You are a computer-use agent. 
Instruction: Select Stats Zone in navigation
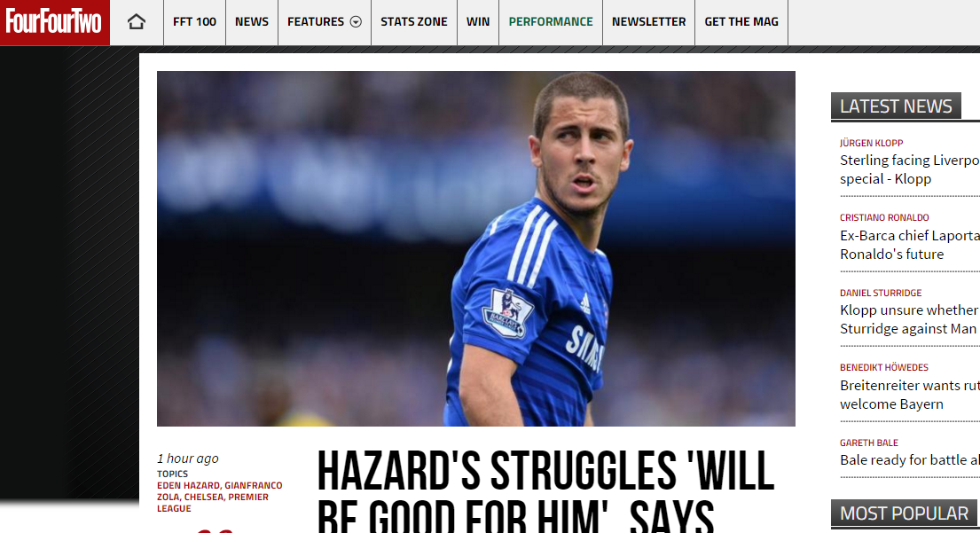point(414,22)
